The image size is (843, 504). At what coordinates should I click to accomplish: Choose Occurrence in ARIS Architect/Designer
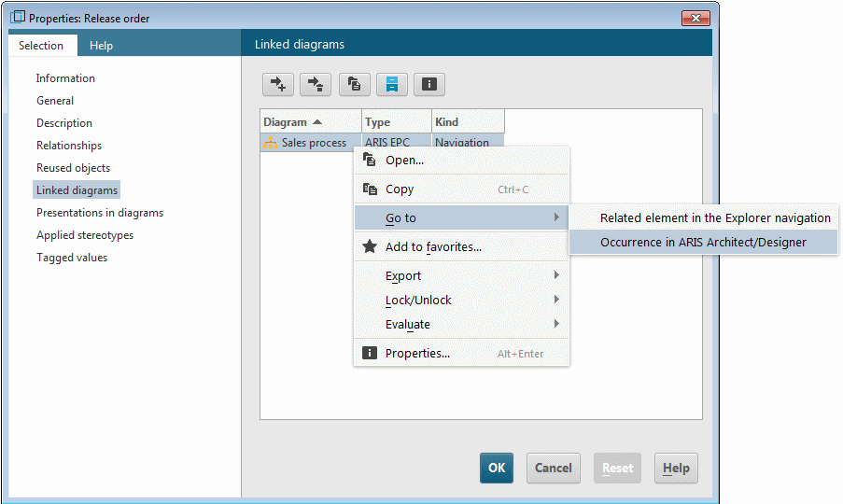703,243
